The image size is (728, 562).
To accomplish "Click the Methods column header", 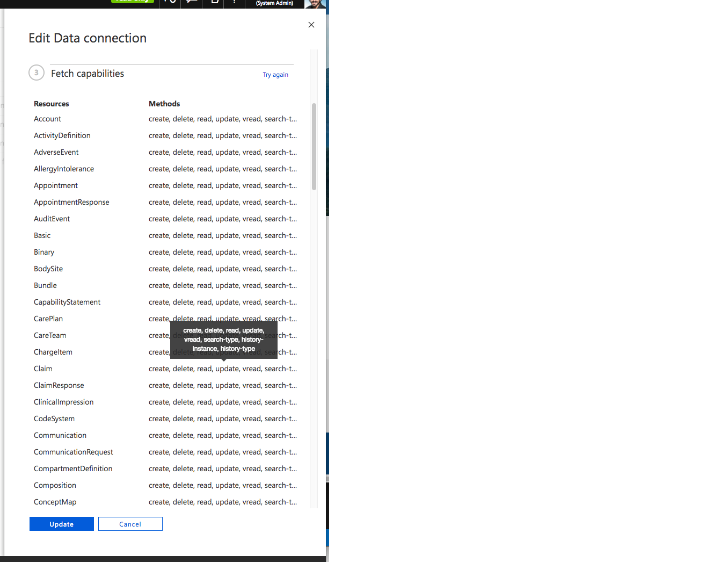I will click(x=164, y=104).
